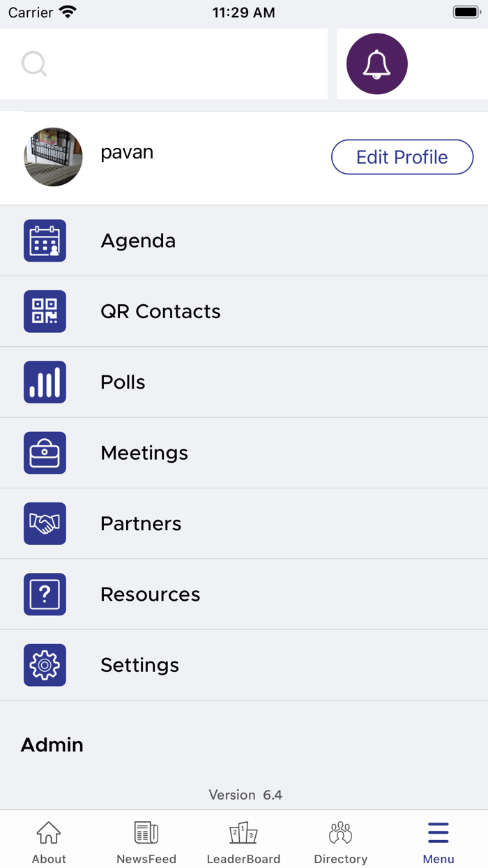Tap the pavan username label
Image resolution: width=488 pixels, height=868 pixels.
tap(127, 152)
